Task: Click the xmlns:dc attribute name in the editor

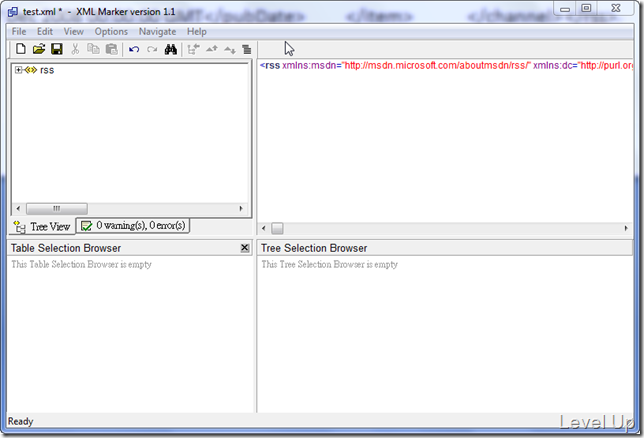Action: [x=553, y=65]
